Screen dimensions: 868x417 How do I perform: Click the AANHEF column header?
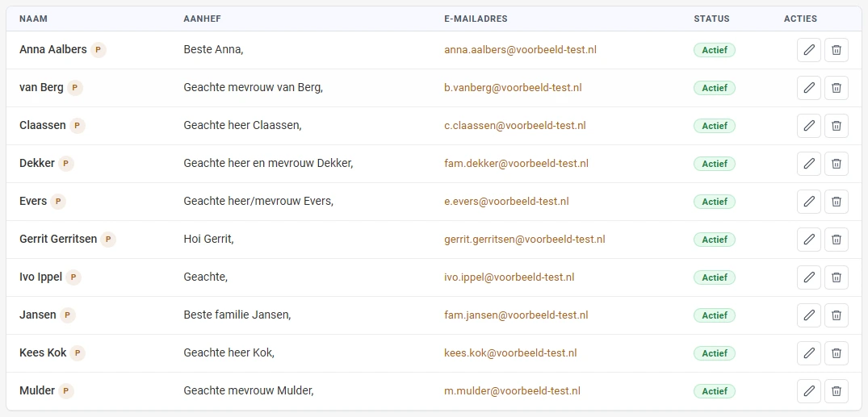[203, 19]
